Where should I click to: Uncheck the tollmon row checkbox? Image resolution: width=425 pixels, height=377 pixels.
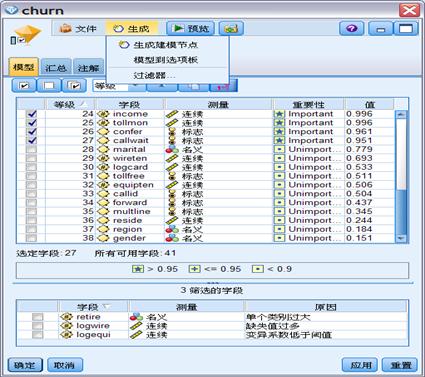click(32, 123)
